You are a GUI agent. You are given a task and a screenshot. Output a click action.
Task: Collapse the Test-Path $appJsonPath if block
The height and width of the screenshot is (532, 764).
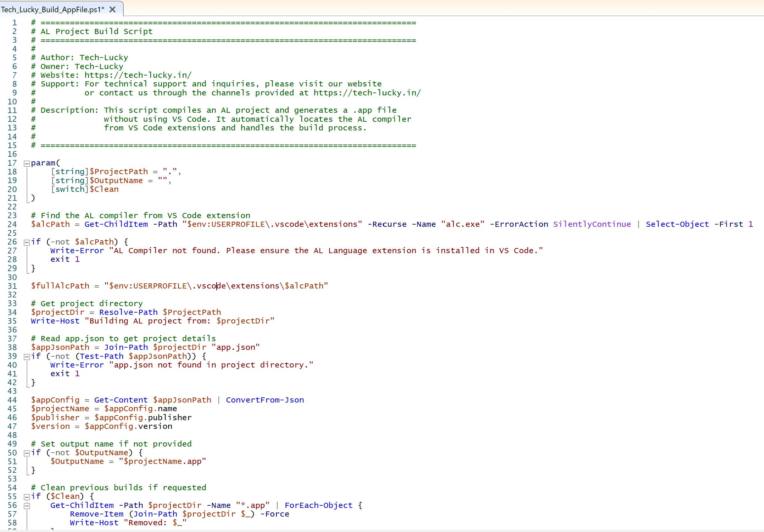(27, 357)
